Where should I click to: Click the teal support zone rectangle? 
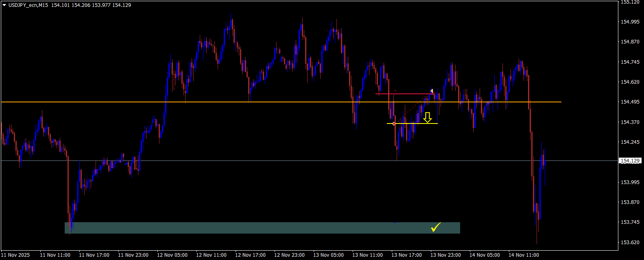pos(244,228)
